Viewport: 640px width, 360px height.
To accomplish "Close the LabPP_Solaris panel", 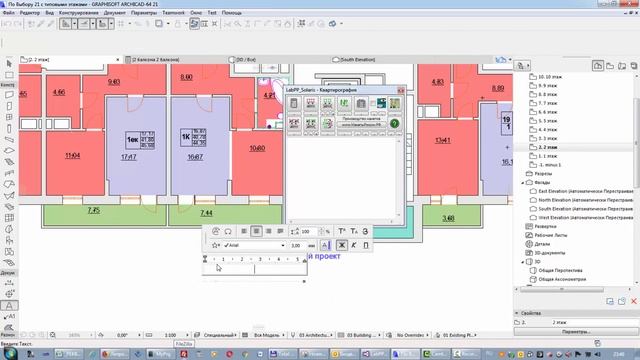I will (x=401, y=90).
